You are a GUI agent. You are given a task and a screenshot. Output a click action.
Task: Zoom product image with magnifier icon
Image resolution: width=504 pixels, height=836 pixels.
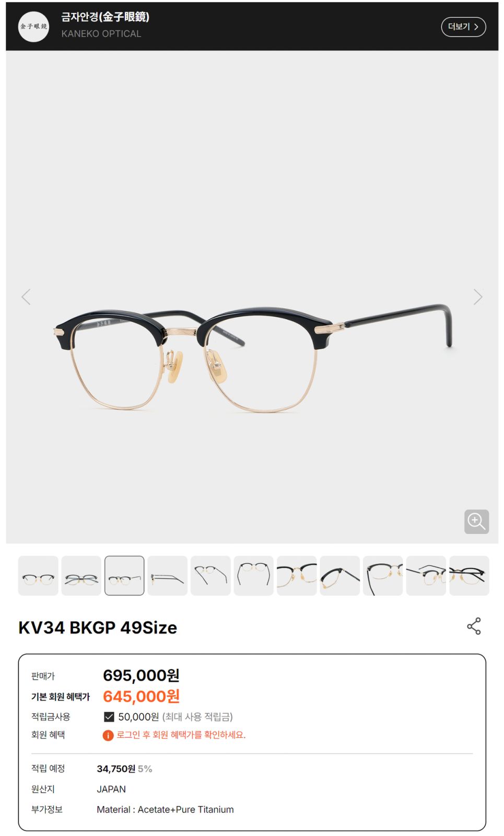click(x=476, y=521)
